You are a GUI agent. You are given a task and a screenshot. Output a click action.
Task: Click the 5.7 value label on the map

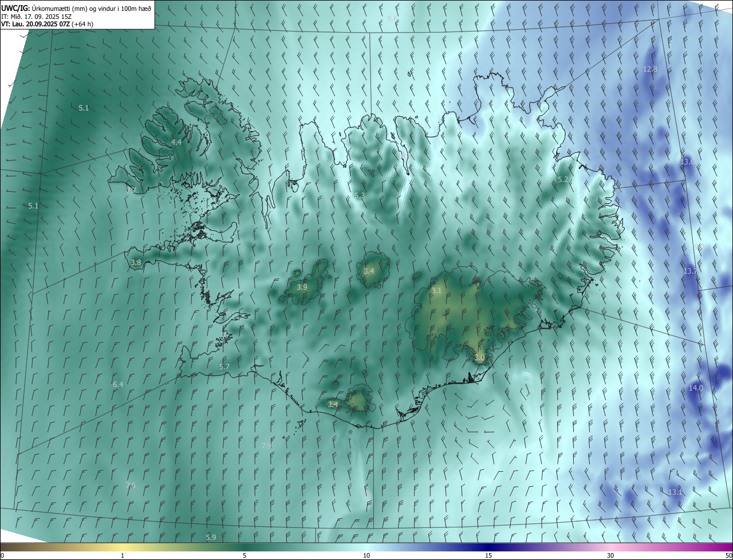(224, 366)
